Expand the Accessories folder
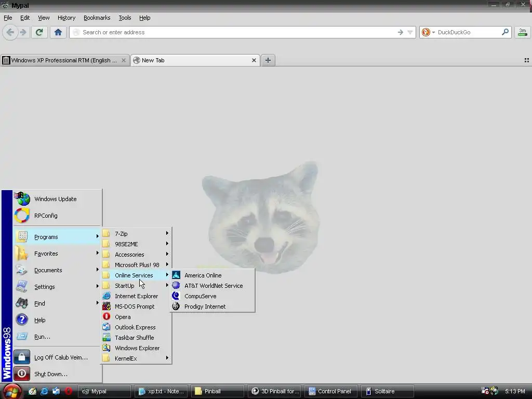This screenshot has width=532, height=399. (x=136, y=255)
